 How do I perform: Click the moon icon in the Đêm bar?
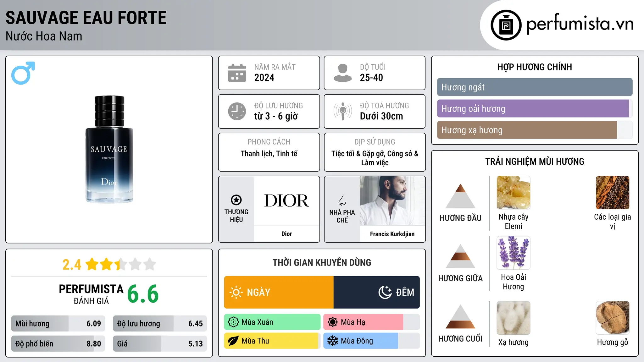click(385, 292)
